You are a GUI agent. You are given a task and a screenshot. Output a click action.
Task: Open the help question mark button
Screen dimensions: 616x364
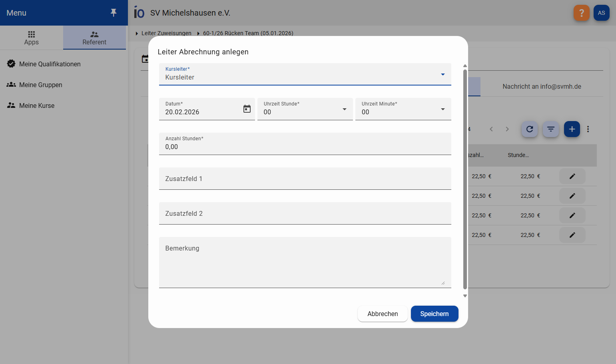pos(582,13)
